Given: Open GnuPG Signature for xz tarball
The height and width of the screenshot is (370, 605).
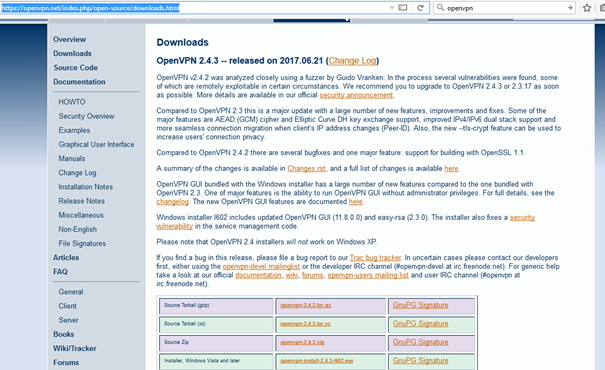Looking at the screenshot, I should [421, 324].
